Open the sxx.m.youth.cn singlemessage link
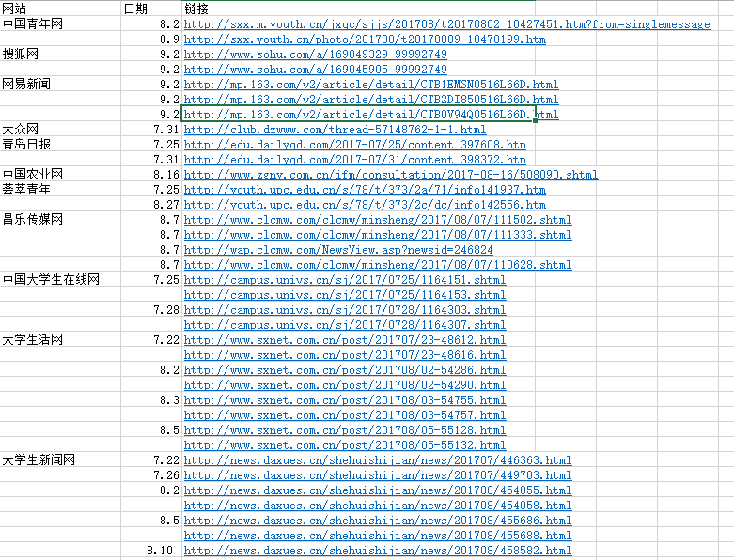 pos(446,24)
